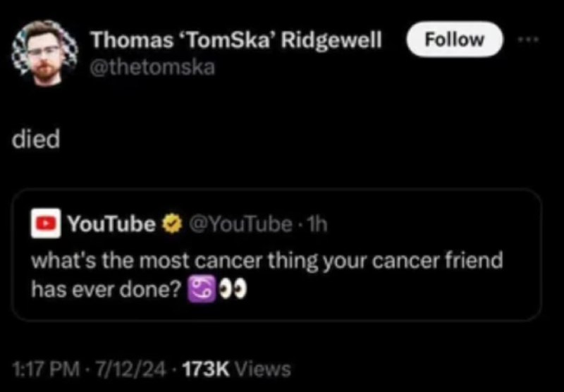This screenshot has width=564, height=392.
Task: Click the gold verified badge next to YouTube
Action: 171,224
